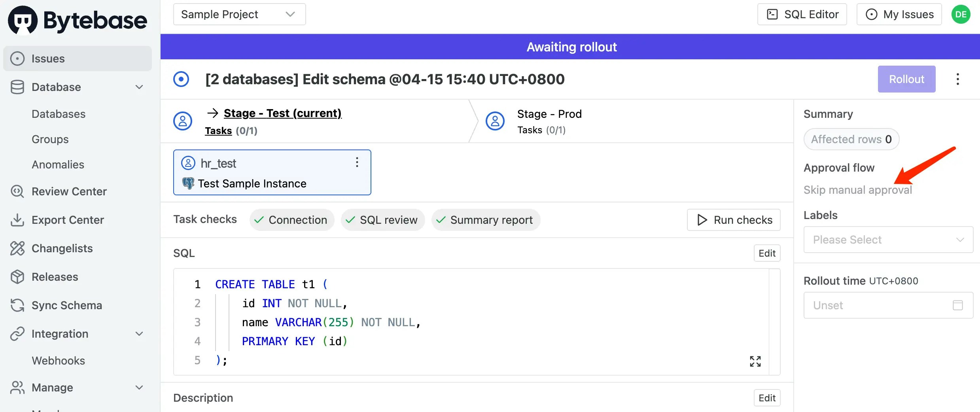This screenshot has height=412, width=980.
Task: Click the play icon in Run checks
Action: click(x=702, y=220)
